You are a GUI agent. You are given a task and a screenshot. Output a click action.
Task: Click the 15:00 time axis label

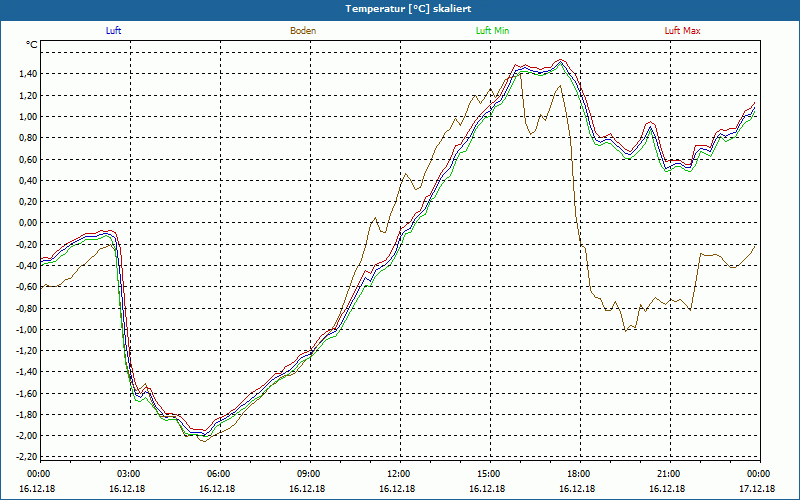487,474
